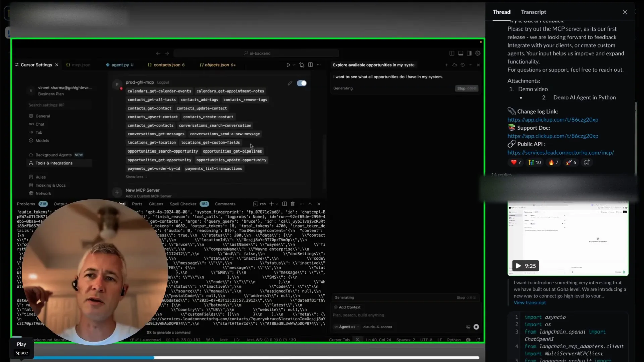
Task: Split the editor with the split icon
Action: click(310, 65)
